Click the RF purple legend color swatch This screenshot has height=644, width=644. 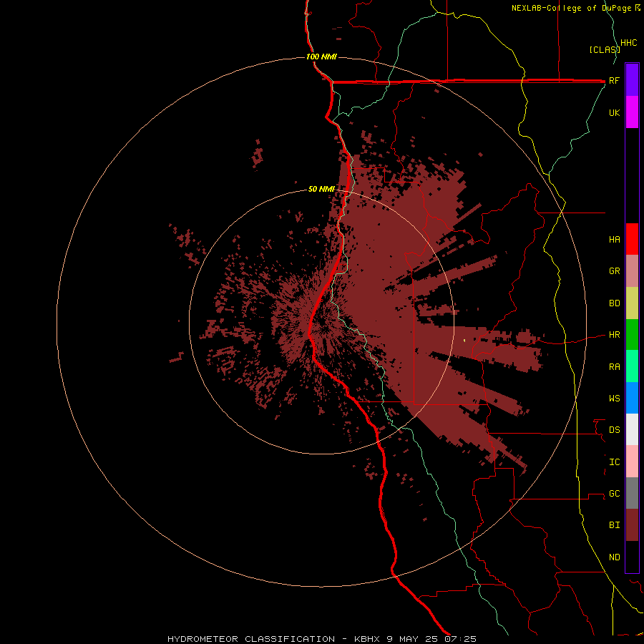pyautogui.click(x=632, y=79)
